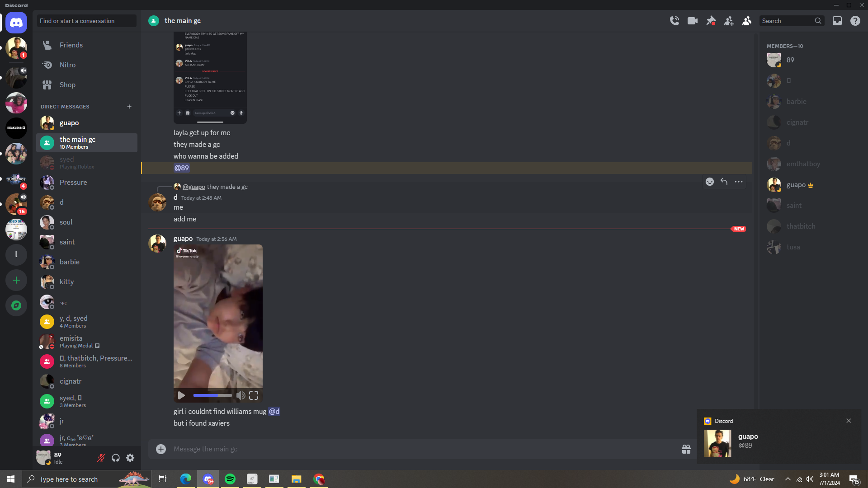868x488 pixels.
Task: Create a new direct message
Action: pos(129,107)
